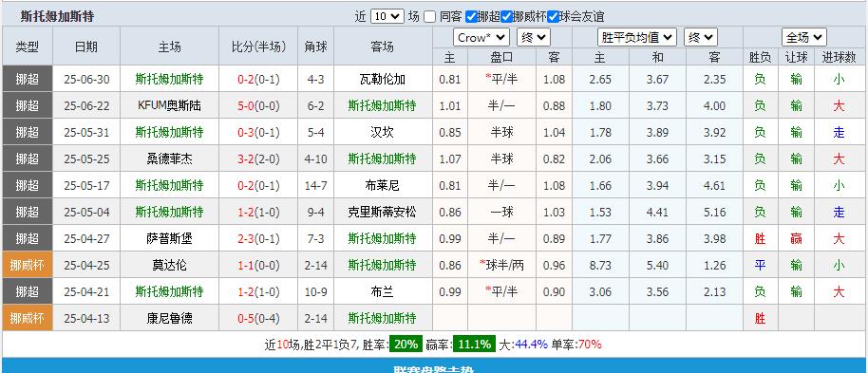Click 胜 result in 康尼鲁德 row
Screen dimensions: 868x373
point(760,318)
